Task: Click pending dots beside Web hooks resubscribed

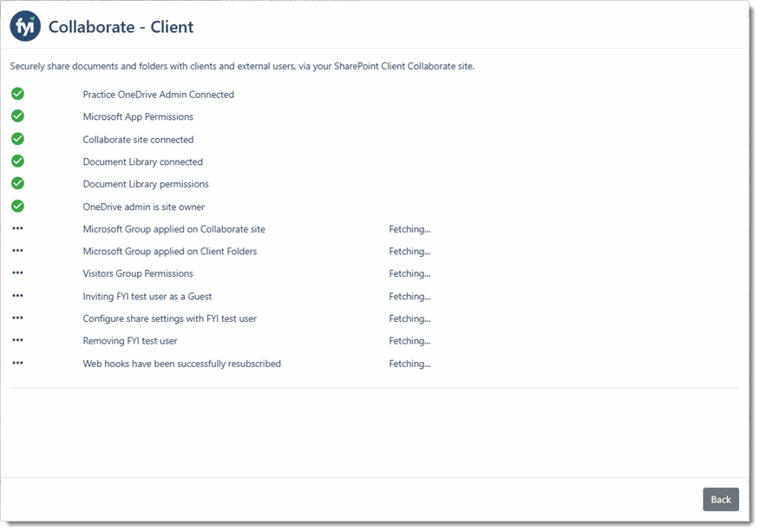Action: (x=18, y=363)
